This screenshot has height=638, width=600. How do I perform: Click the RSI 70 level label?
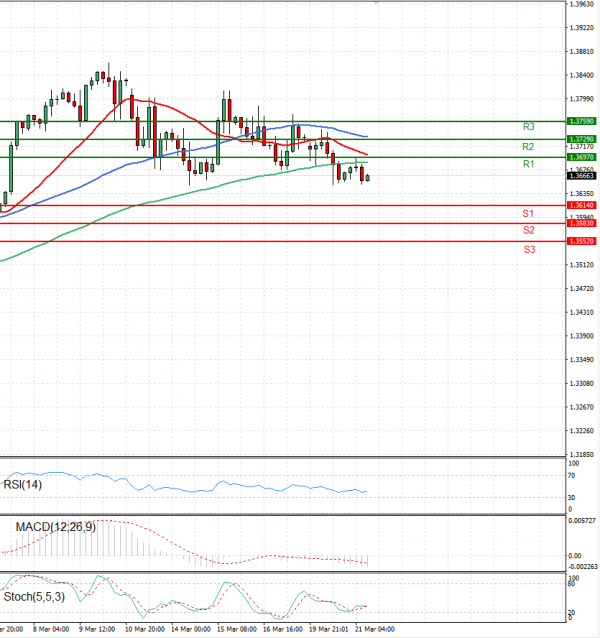click(572, 475)
